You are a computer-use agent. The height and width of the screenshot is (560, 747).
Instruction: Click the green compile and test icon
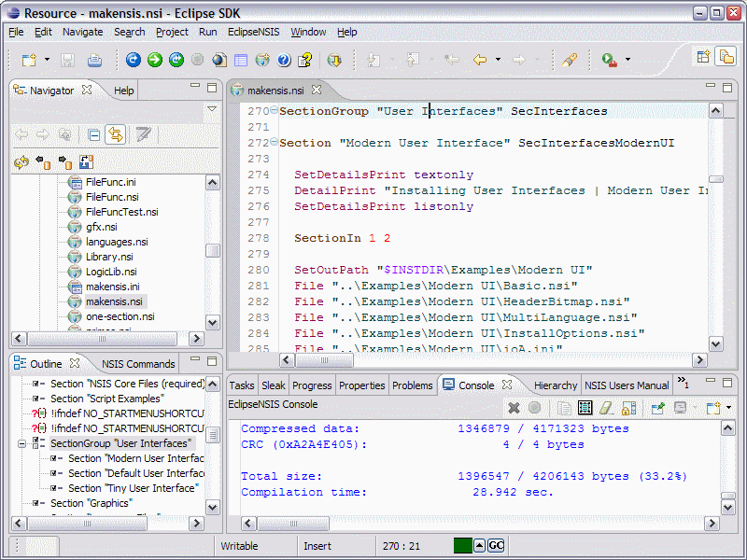coord(176,60)
